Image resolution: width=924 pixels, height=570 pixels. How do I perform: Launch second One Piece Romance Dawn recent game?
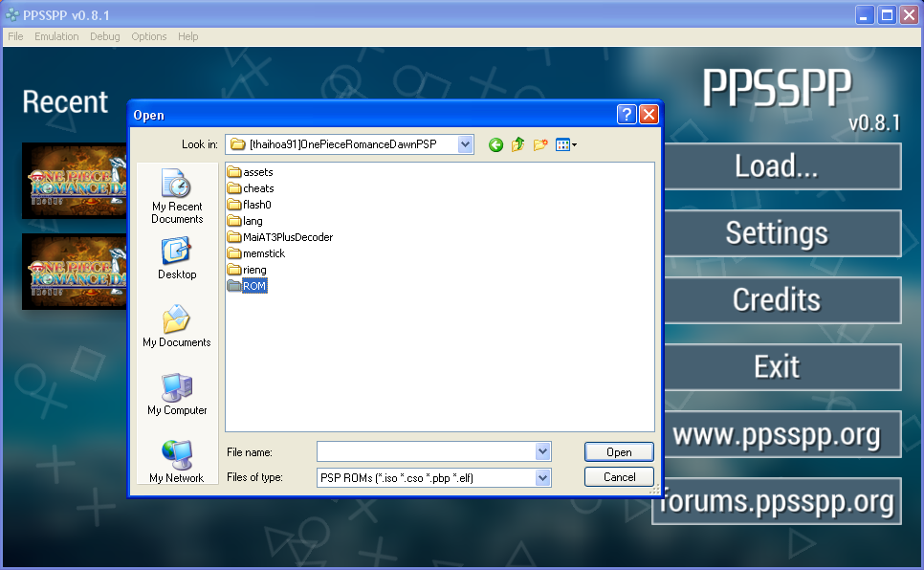[75, 272]
